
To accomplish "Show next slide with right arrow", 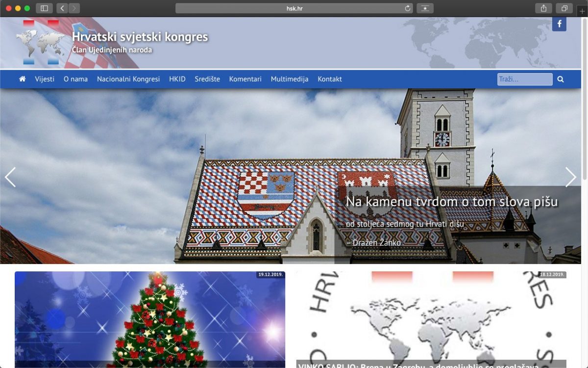I will pyautogui.click(x=570, y=177).
